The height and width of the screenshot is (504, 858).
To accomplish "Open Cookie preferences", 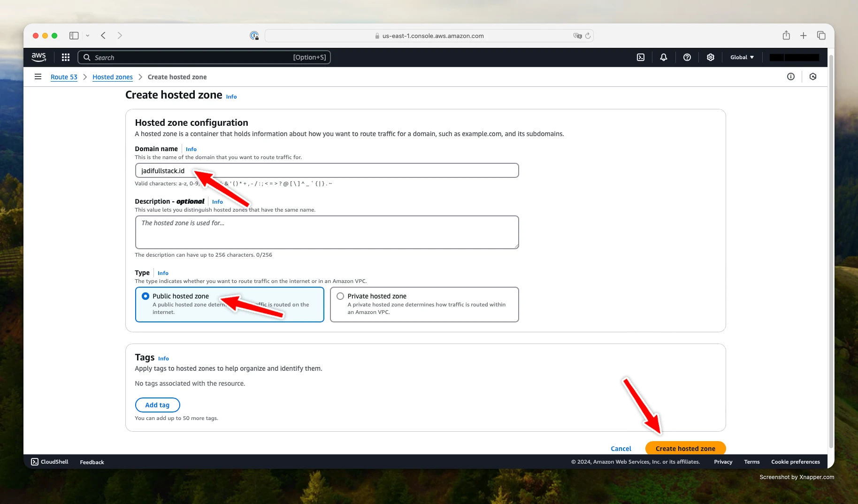I will point(795,462).
